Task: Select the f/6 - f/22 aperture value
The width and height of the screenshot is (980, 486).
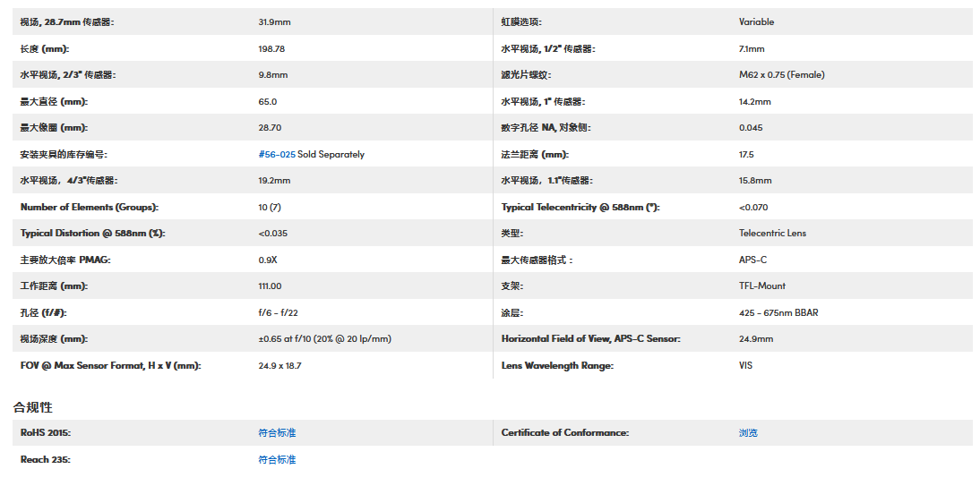Action: (x=280, y=313)
